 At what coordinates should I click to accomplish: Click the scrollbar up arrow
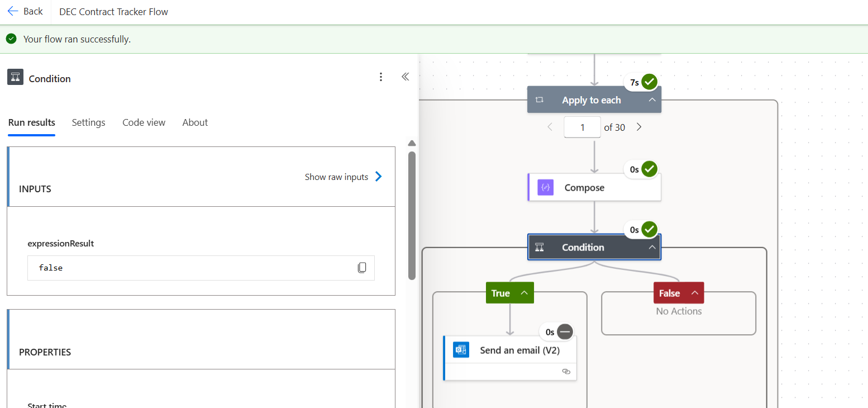click(412, 143)
